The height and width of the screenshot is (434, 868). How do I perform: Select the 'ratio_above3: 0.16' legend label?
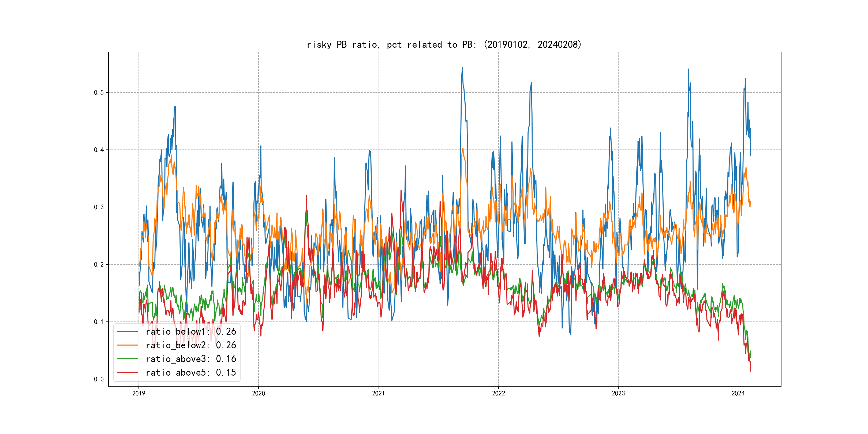pyautogui.click(x=191, y=359)
